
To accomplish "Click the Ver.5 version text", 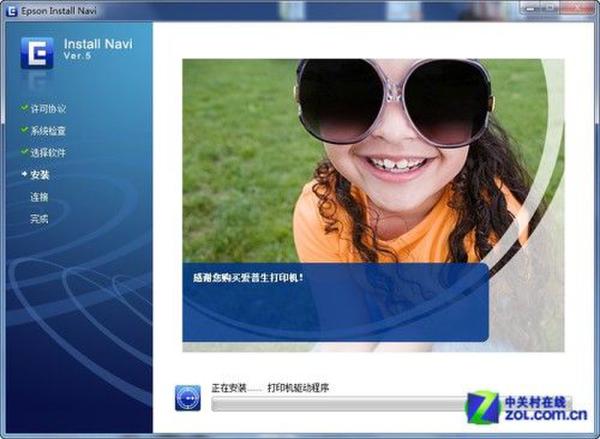I will [x=77, y=56].
